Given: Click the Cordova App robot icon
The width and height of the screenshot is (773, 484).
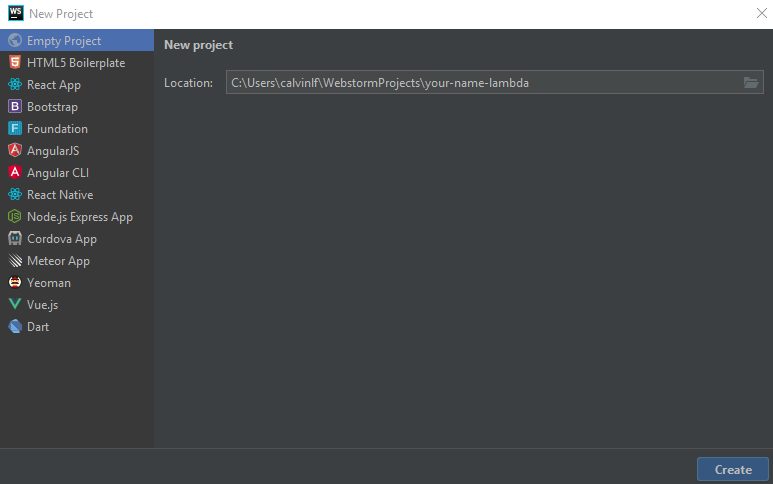Looking at the screenshot, I should point(15,239).
